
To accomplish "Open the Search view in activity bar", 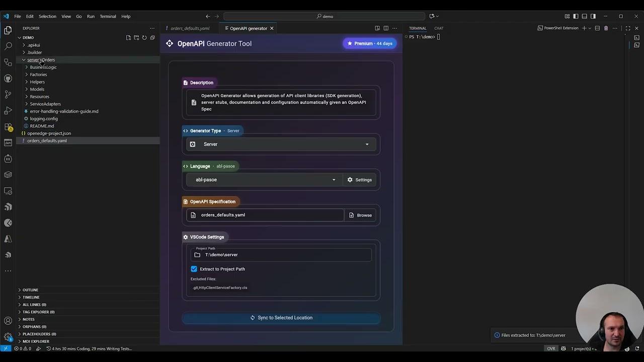I will point(8,46).
